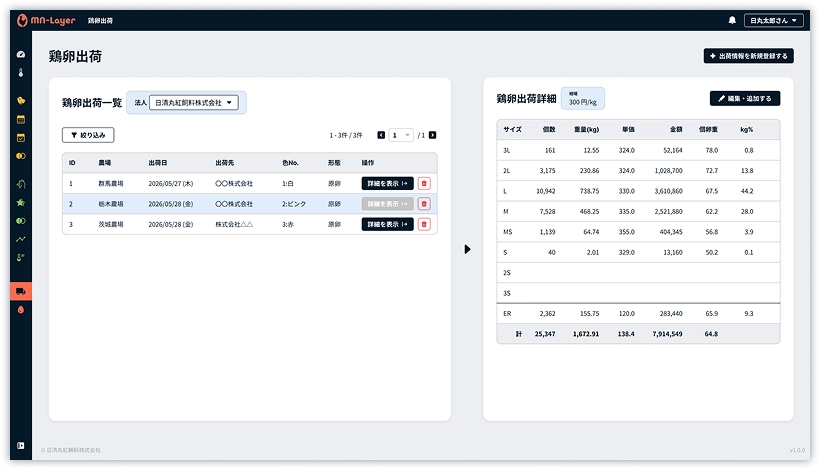Click the egg icon in sidebar
The image size is (820, 470).
pos(21,310)
